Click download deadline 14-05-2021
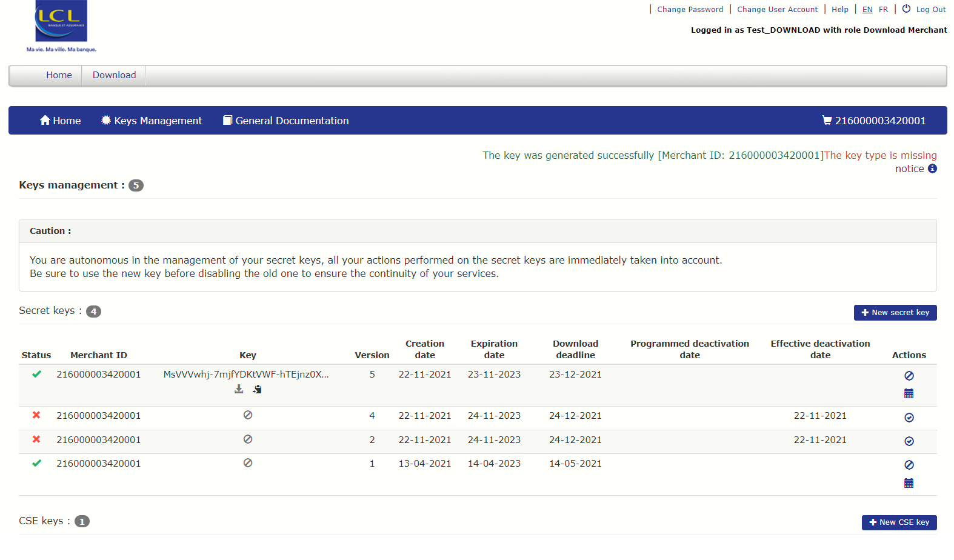 pos(576,464)
